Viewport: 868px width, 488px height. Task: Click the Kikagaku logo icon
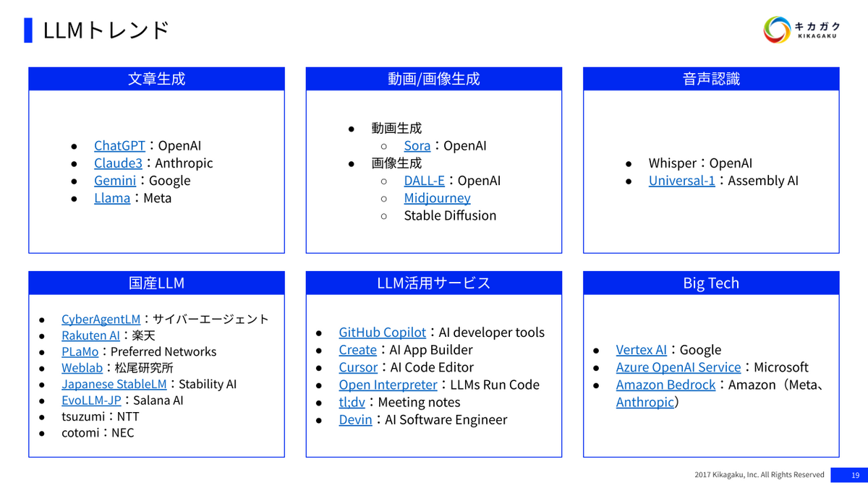click(x=777, y=30)
